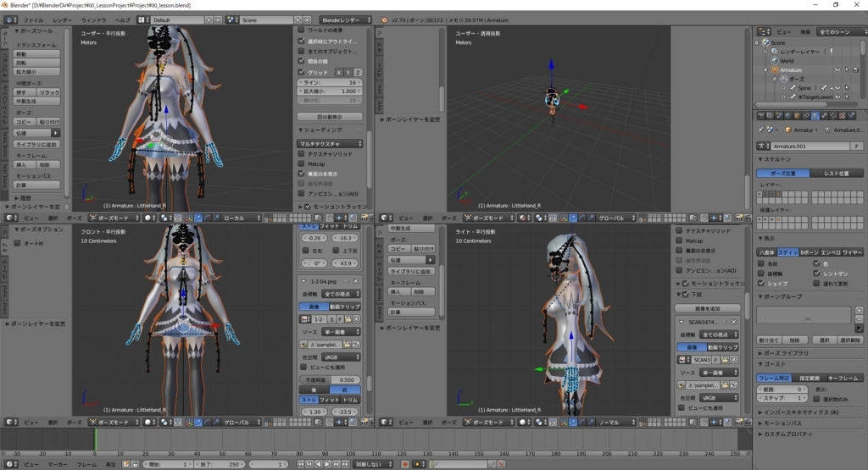Image resolution: width=868 pixels, height=470 pixels.
Task: Browse screen layouts beside the Default field
Action: (x=142, y=20)
